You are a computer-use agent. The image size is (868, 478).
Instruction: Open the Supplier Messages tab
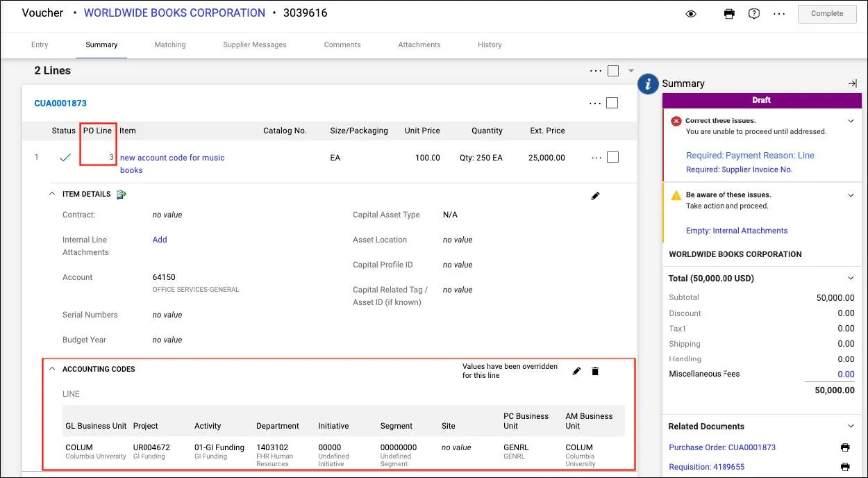pyautogui.click(x=255, y=44)
